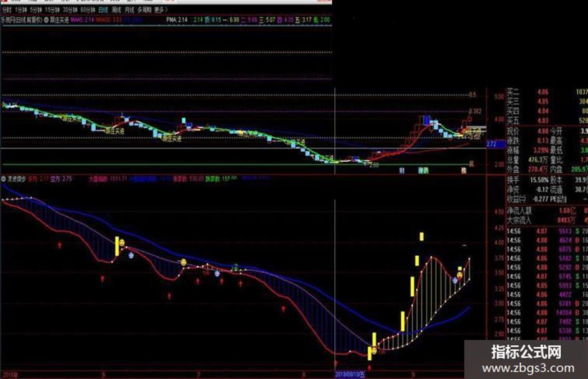Click the 空方 2.75 indicator value
The height and width of the screenshot is (379, 588).
pyautogui.click(x=61, y=179)
